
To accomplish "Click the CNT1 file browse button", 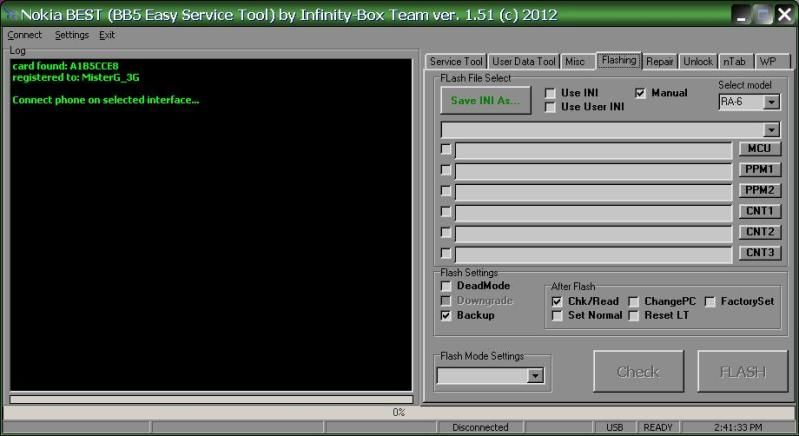I will click(x=759, y=212).
